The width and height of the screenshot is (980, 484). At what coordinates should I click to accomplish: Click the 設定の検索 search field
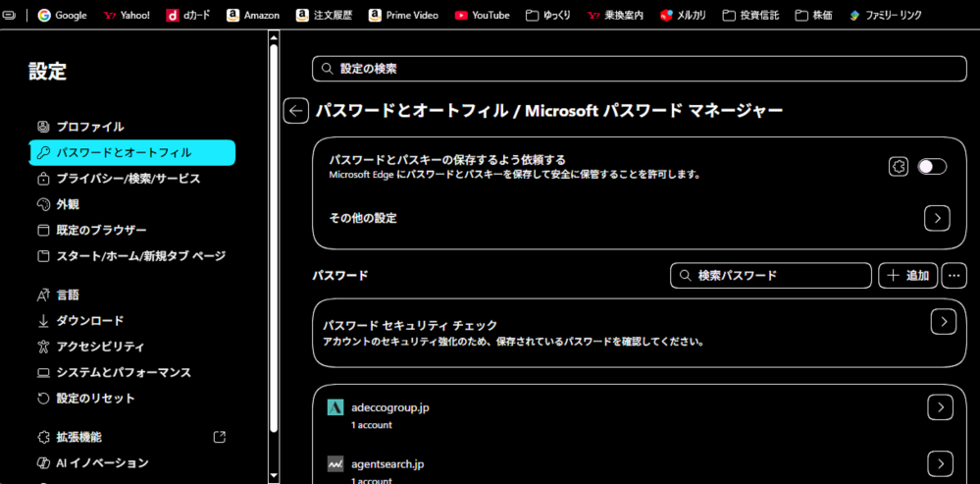pos(639,69)
